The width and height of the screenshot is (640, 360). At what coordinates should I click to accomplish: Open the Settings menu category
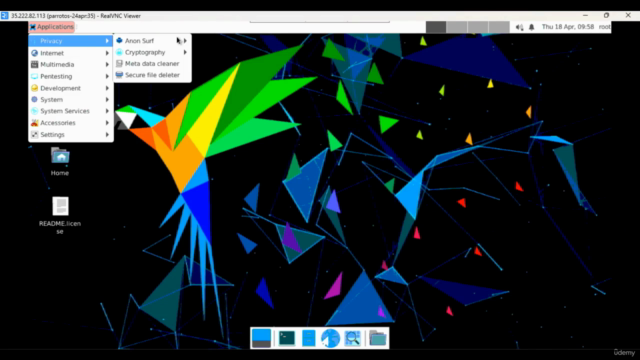71,135
